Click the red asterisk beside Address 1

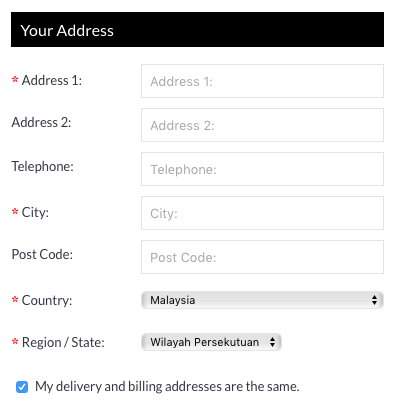pos(15,80)
